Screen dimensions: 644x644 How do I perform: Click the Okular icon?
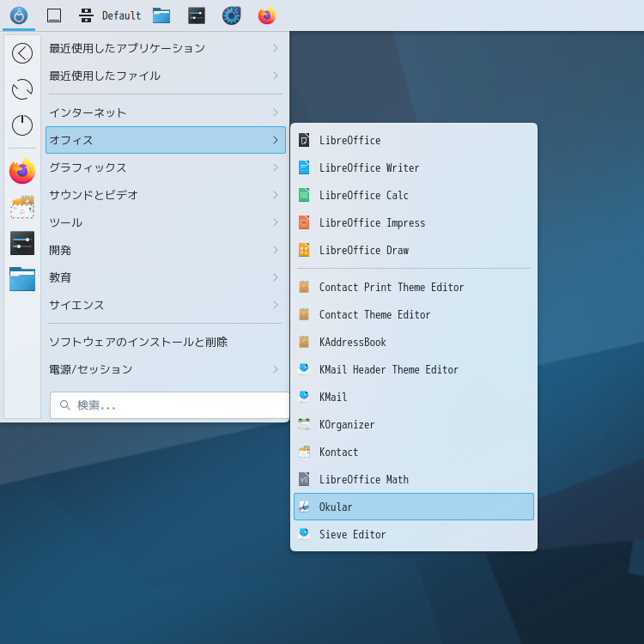(x=304, y=507)
